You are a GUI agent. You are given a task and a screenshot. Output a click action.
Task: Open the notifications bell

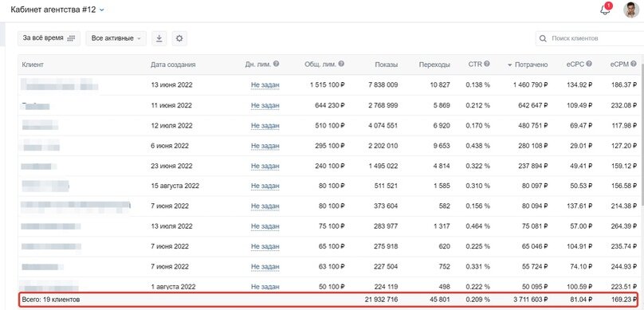606,10
